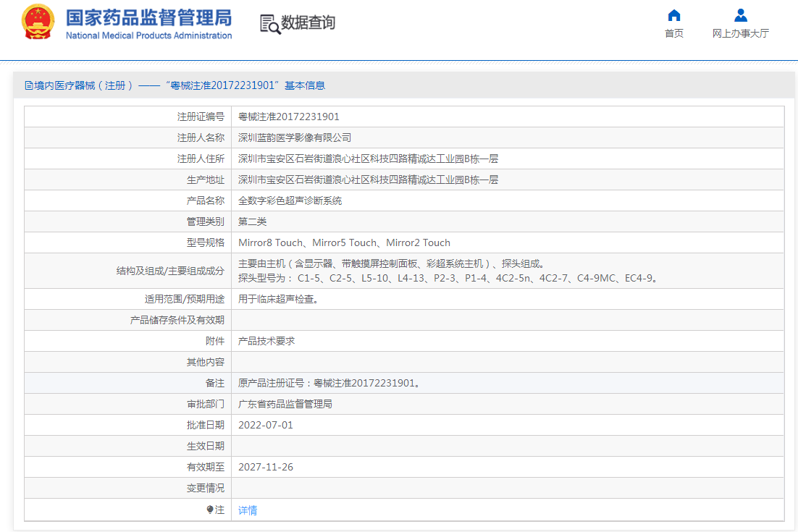Click the 备注 row label

(x=215, y=383)
